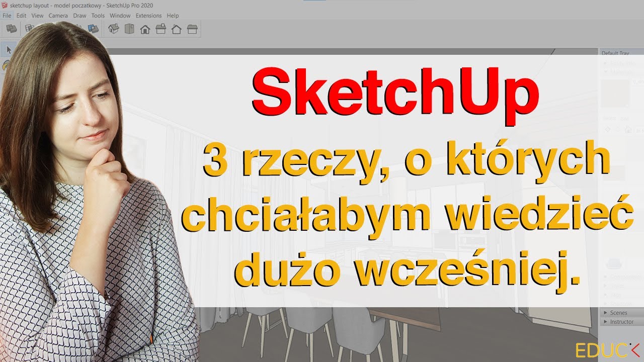The image size is (644, 362).
Task: Open the Help menu
Action: point(173,16)
